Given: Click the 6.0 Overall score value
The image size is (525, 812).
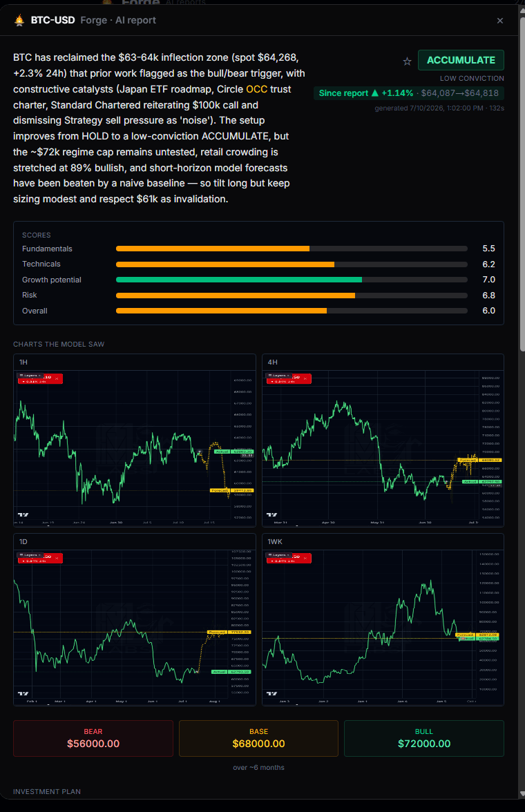Looking at the screenshot, I should point(488,311).
